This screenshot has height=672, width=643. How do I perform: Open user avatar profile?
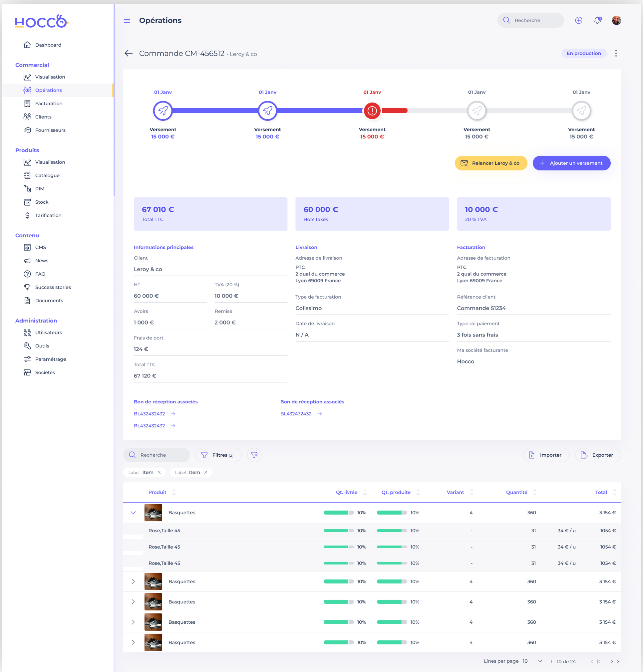(616, 21)
